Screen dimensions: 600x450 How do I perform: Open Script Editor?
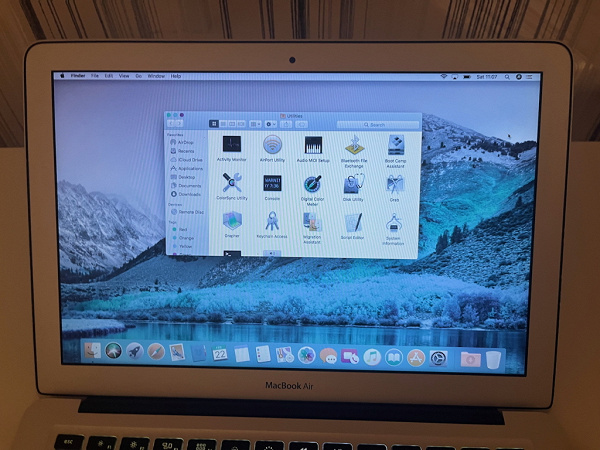tap(353, 223)
